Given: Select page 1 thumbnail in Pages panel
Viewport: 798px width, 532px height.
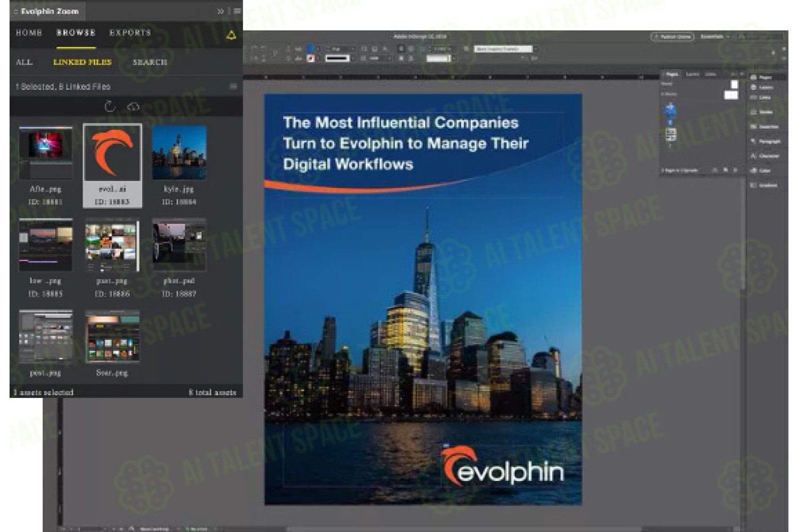Looking at the screenshot, I should pos(670,111).
